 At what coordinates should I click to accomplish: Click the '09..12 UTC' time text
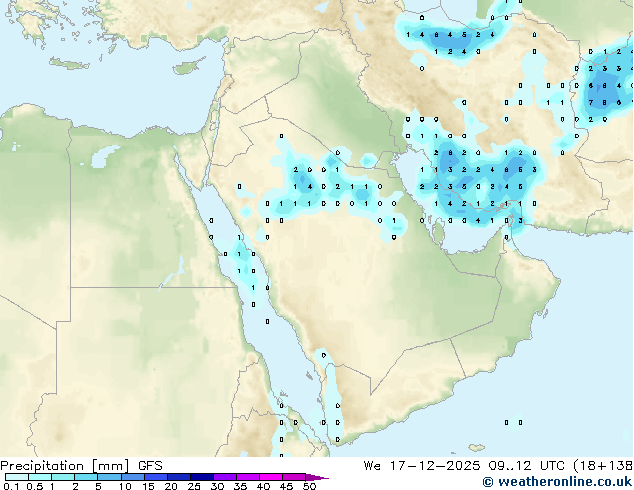pyautogui.click(x=526, y=466)
